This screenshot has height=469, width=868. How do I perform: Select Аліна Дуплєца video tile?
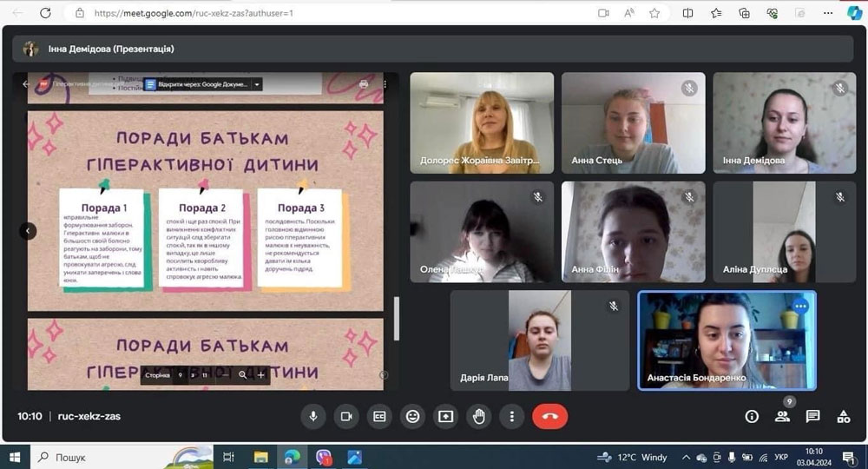pos(785,232)
